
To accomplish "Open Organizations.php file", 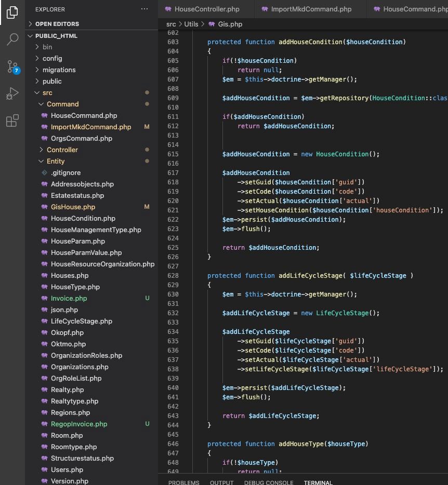I will coord(91,367).
